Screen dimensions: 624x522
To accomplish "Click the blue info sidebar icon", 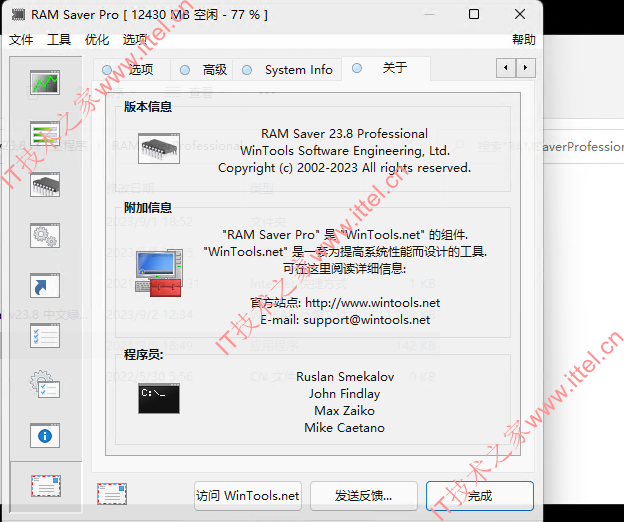I will [45, 436].
